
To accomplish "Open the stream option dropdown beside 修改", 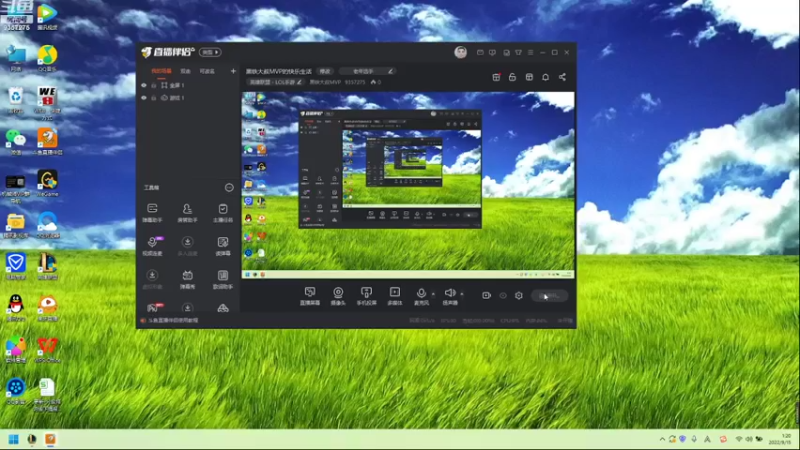I will point(367,71).
